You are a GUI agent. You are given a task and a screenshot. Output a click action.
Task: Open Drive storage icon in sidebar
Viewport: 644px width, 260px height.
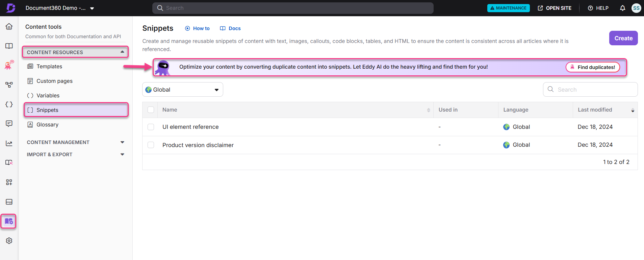pos(9,202)
